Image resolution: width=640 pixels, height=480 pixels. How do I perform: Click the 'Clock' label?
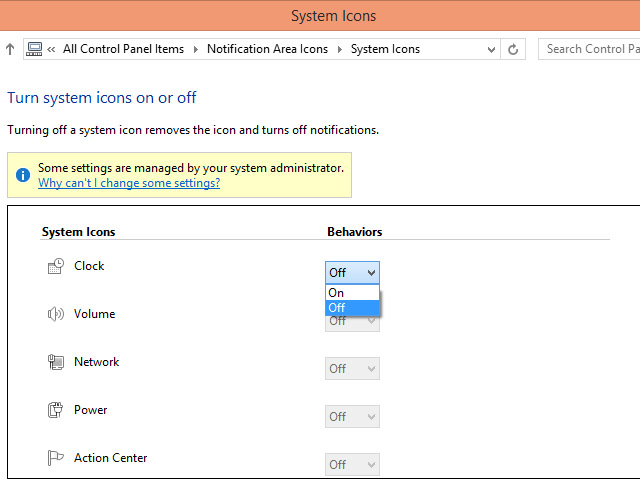tap(89, 266)
